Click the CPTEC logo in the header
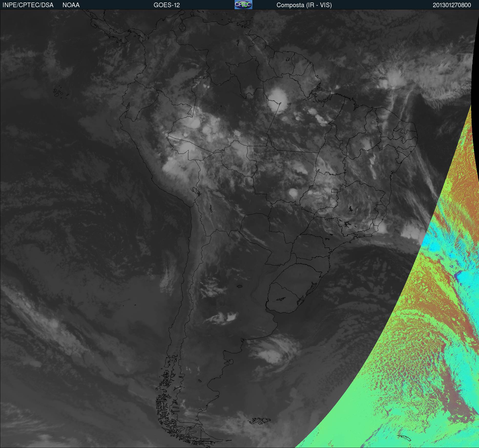The image size is (479, 448). click(243, 5)
